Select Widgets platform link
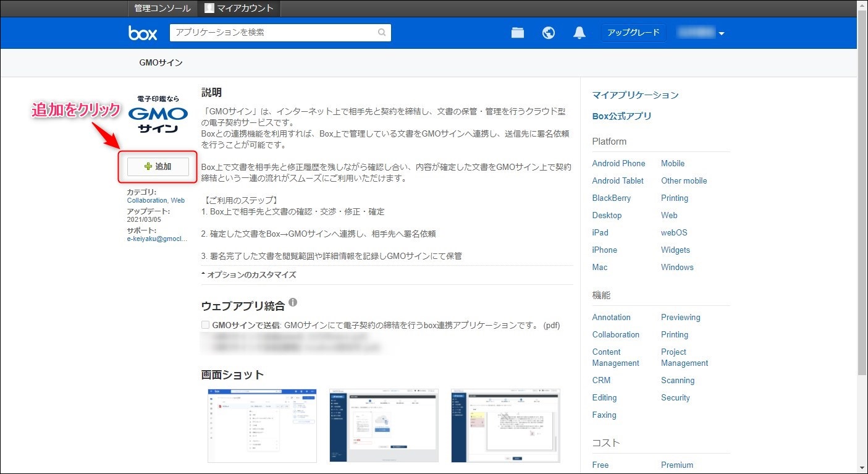868x474 pixels. click(675, 250)
